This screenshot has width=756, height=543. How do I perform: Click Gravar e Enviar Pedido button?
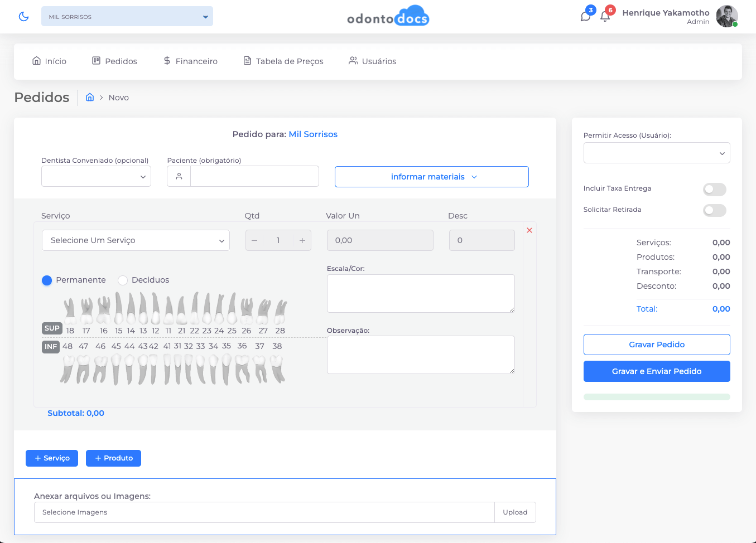[656, 371]
